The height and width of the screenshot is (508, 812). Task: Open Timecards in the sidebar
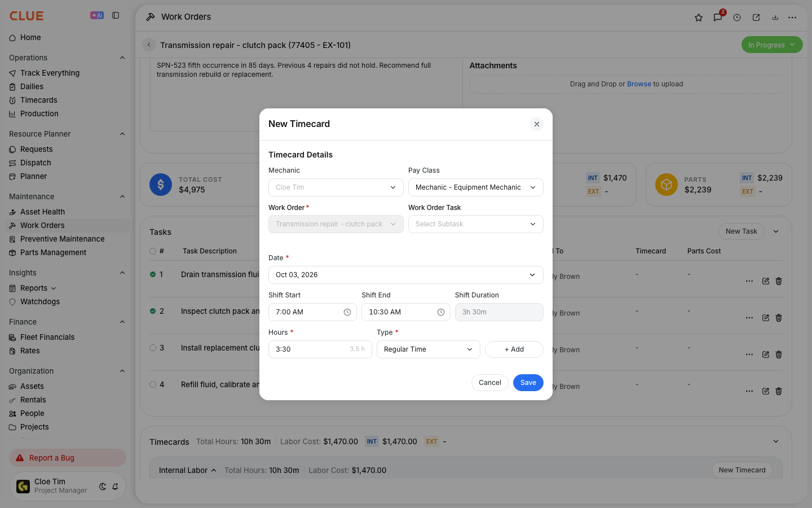(x=68, y=100)
